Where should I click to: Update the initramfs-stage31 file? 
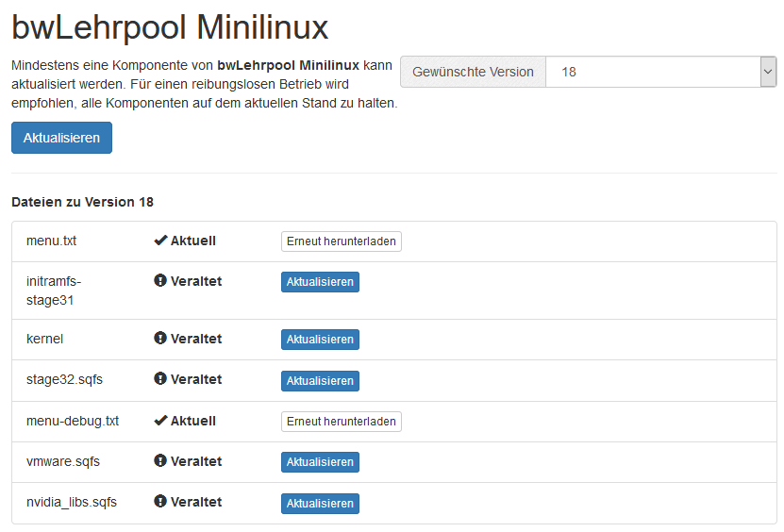coord(320,282)
